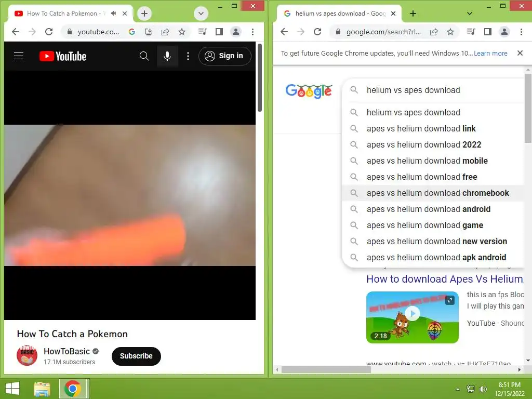Image resolution: width=532 pixels, height=399 pixels.
Task: Add a new tab in Google window
Action: 413,14
